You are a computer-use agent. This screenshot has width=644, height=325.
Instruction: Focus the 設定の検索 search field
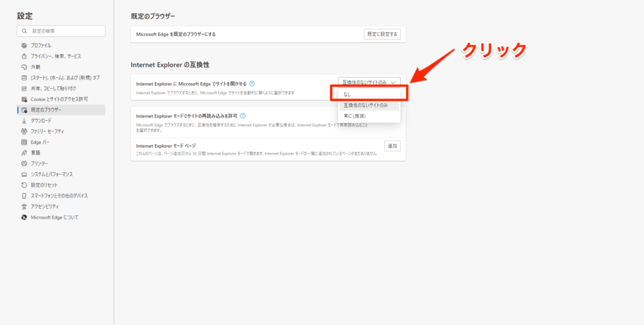pos(61,31)
